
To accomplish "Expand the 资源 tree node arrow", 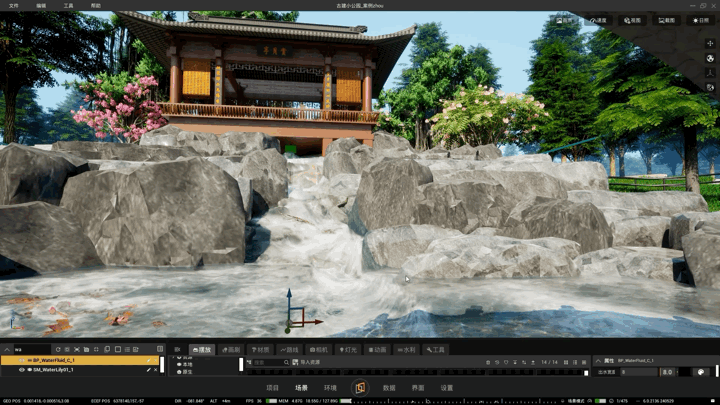I will [174, 357].
